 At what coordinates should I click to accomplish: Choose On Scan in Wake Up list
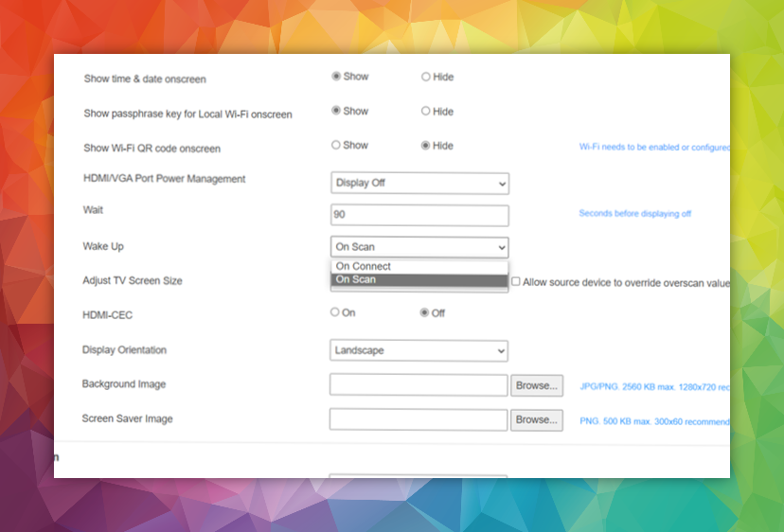pos(419,279)
